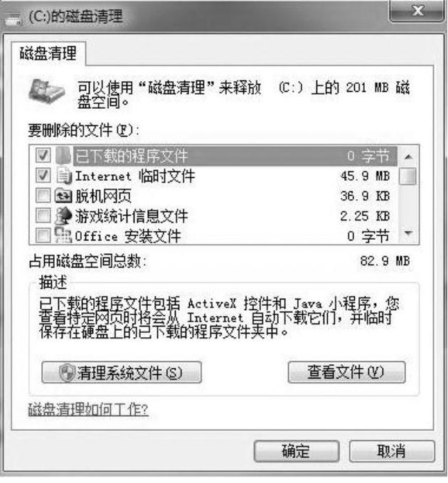Uncheck the 已下载的程序文件 checkbox
The width and height of the screenshot is (448, 483).
43,155
